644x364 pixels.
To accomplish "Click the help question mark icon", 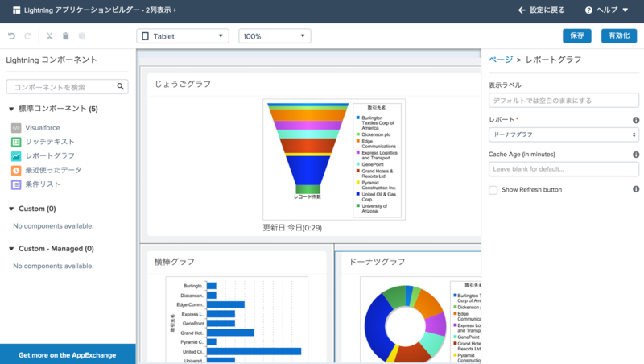I will (x=588, y=10).
